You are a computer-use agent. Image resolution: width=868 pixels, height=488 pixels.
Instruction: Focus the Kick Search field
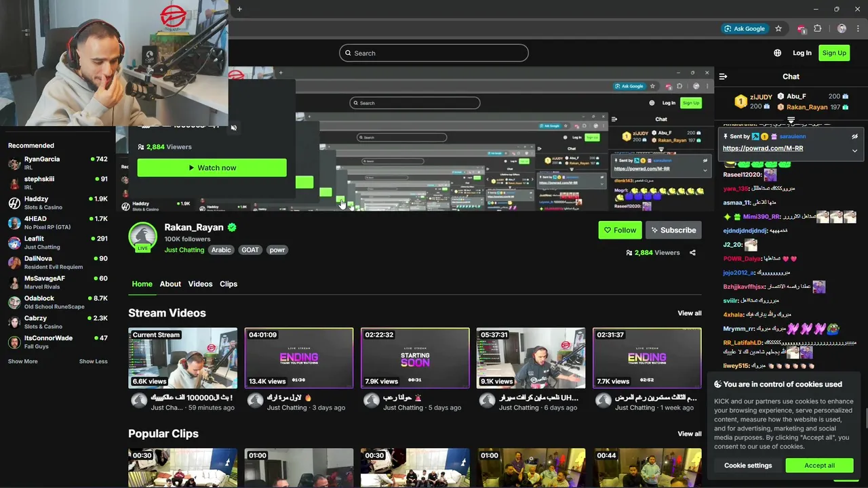(x=434, y=53)
